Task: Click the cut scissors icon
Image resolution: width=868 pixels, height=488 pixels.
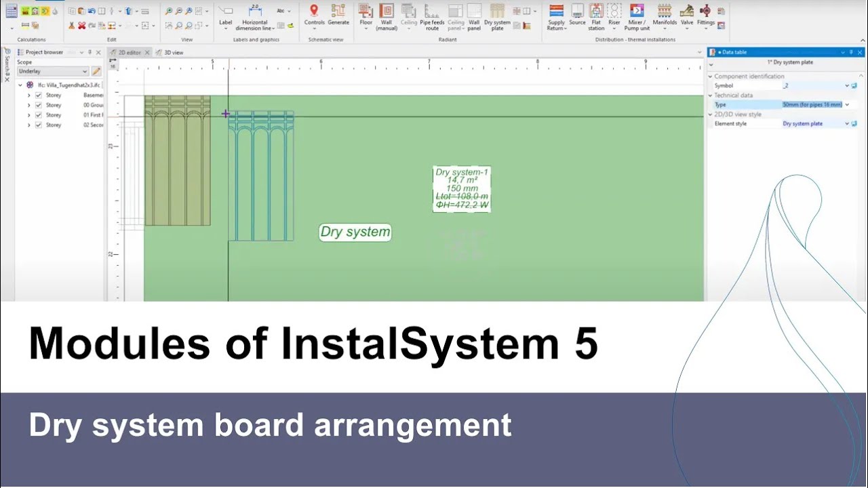Action: click(x=71, y=26)
